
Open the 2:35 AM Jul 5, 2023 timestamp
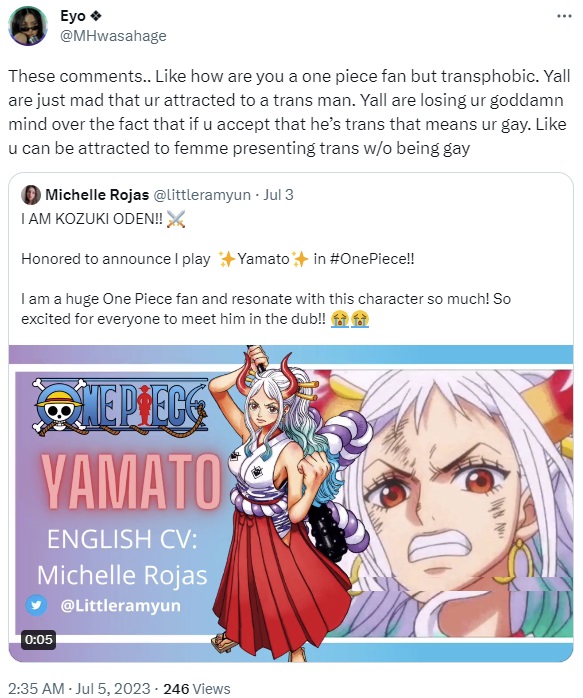pyautogui.click(x=79, y=688)
